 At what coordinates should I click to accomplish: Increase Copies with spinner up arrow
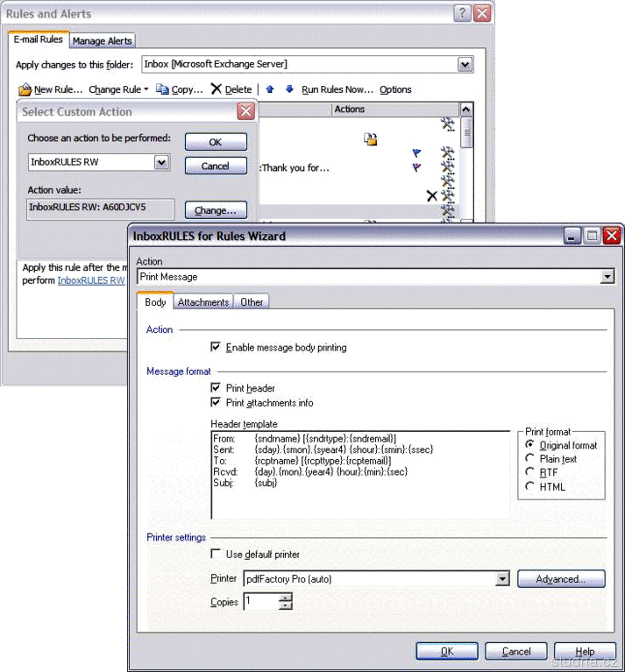(285, 597)
